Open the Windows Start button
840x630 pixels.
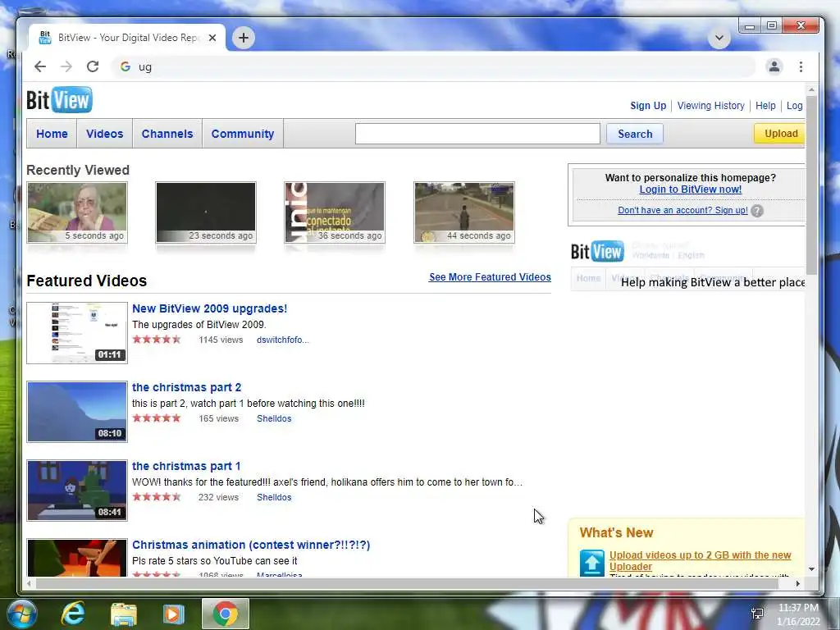22,614
